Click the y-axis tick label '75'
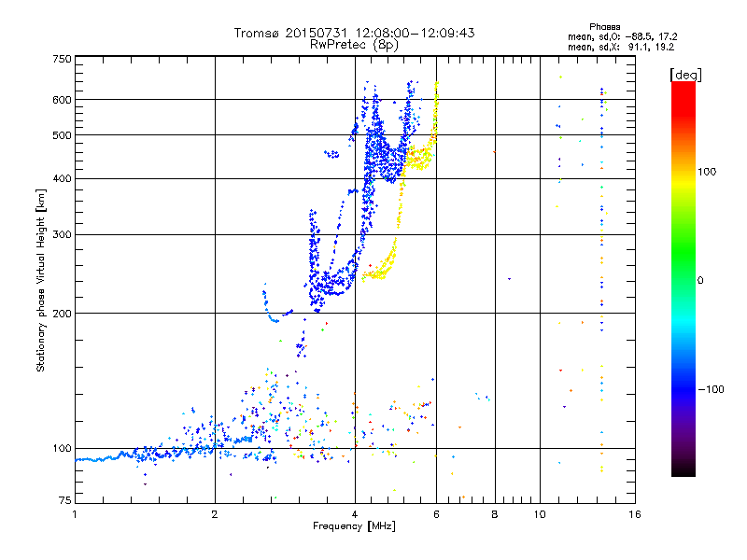This screenshot has width=747, height=560. (x=65, y=500)
